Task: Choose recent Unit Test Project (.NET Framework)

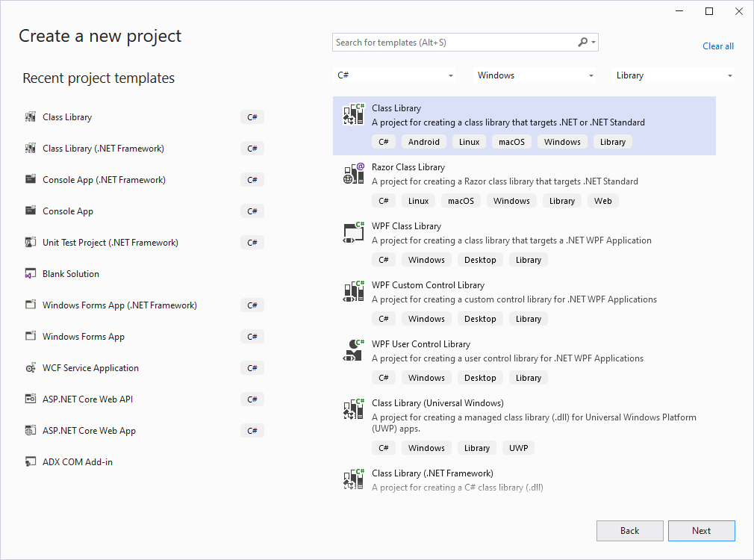Action: click(x=110, y=243)
